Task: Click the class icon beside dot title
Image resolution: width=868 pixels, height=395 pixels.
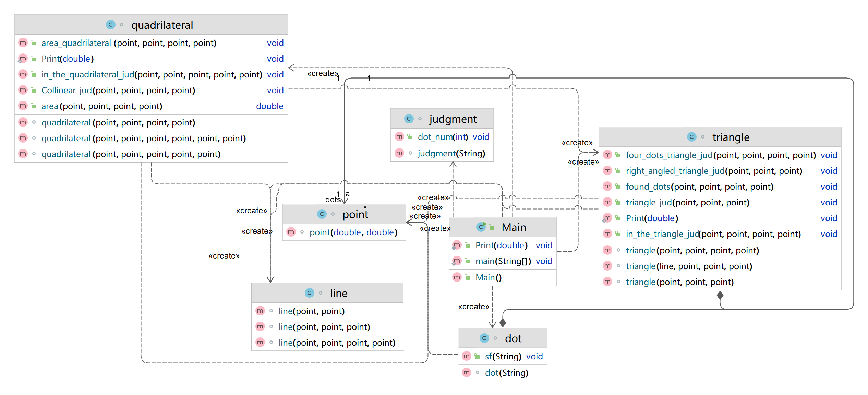Action: tap(484, 338)
